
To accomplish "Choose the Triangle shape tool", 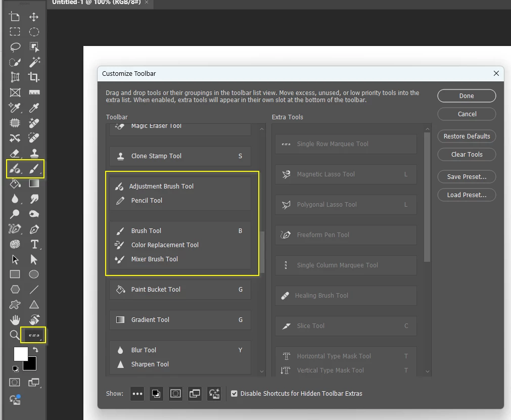I will tap(34, 305).
